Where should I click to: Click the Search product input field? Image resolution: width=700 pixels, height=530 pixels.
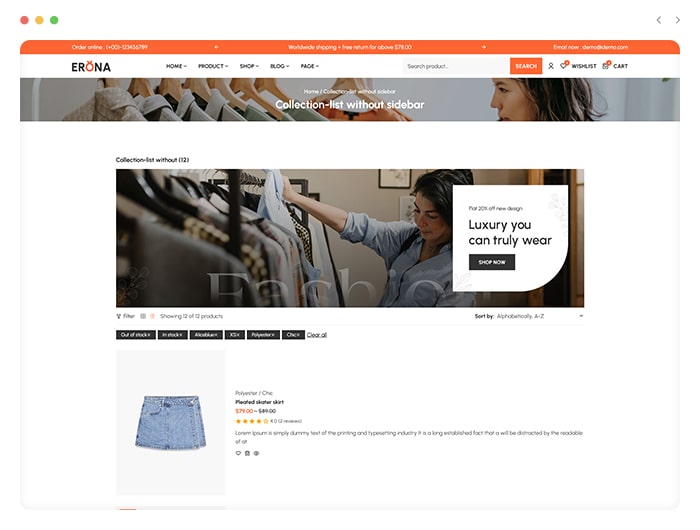[x=456, y=66]
